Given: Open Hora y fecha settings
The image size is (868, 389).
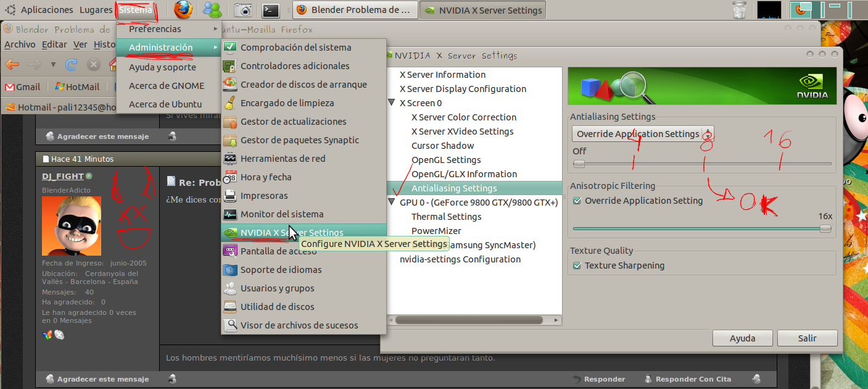Looking at the screenshot, I should tap(304, 177).
